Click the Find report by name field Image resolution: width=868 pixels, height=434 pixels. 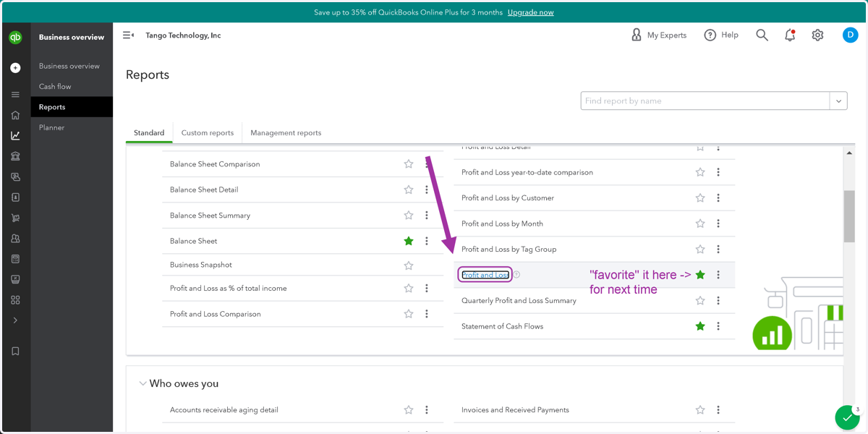pyautogui.click(x=705, y=101)
